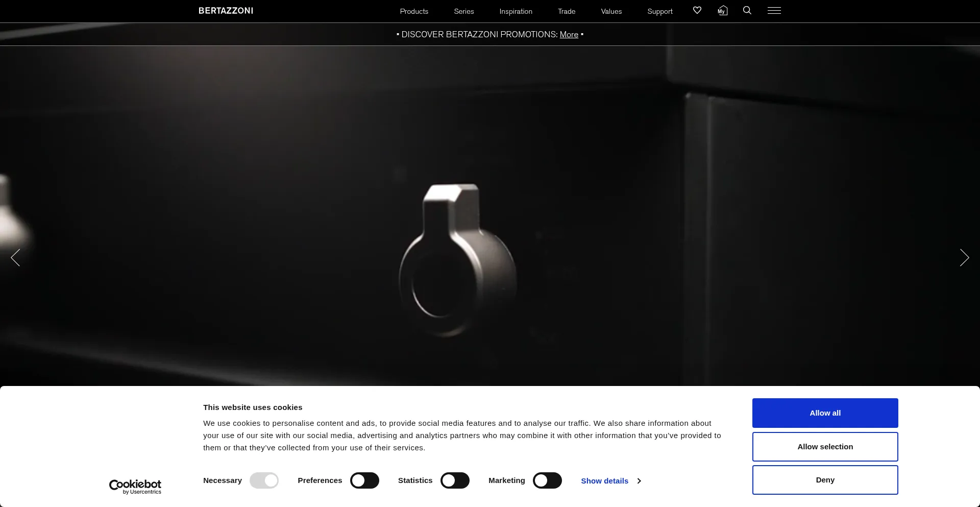Click the Bertazzoni logo
This screenshot has height=507, width=980.
226,11
